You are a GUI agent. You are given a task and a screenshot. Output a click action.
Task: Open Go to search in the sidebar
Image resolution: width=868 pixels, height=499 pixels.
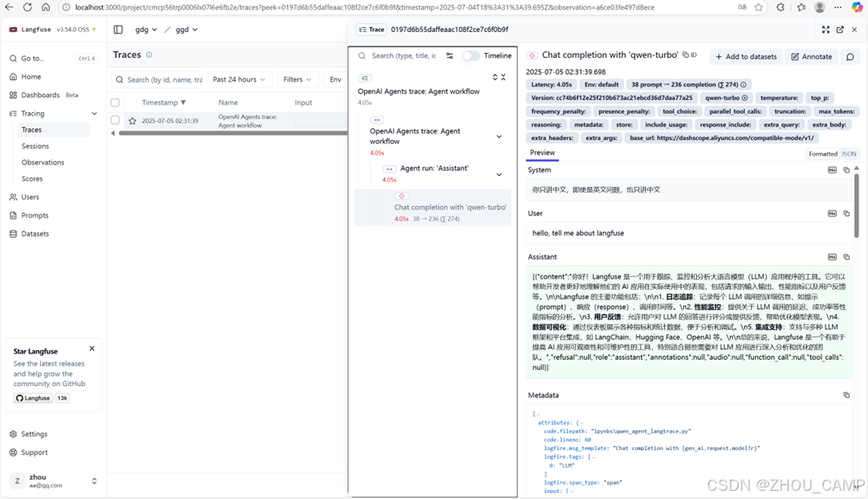(53, 58)
